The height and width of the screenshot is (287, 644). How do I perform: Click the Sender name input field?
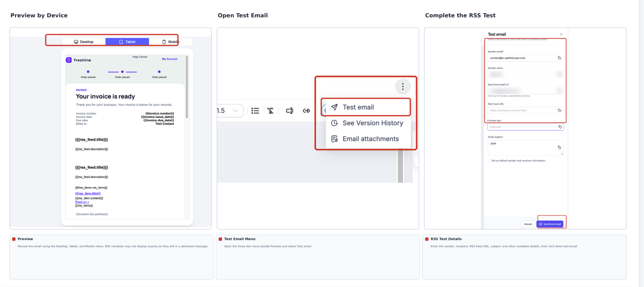525,74
